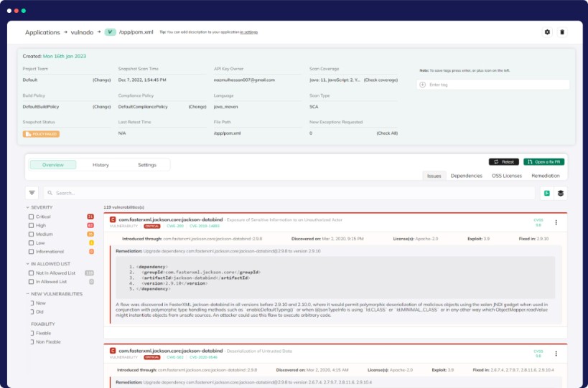588x388 pixels.
Task: Click the green export icon above results
Action: (x=546, y=192)
